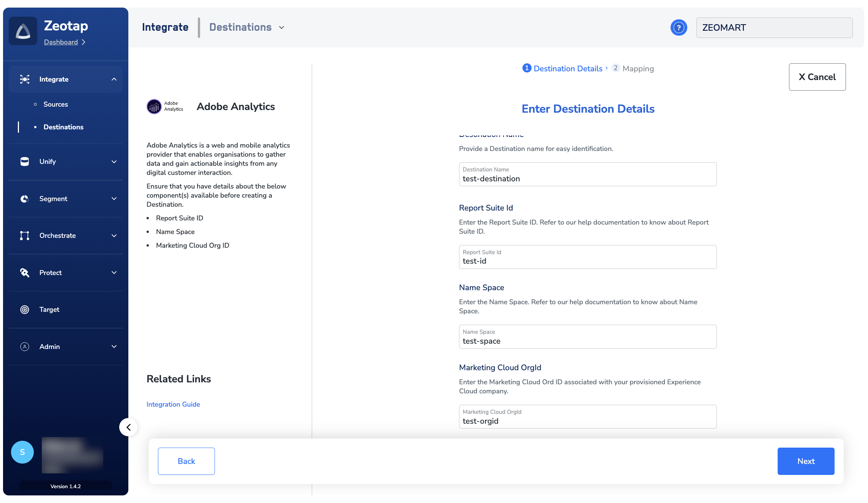Click the Next button
The height and width of the screenshot is (503, 868).
pyautogui.click(x=806, y=461)
